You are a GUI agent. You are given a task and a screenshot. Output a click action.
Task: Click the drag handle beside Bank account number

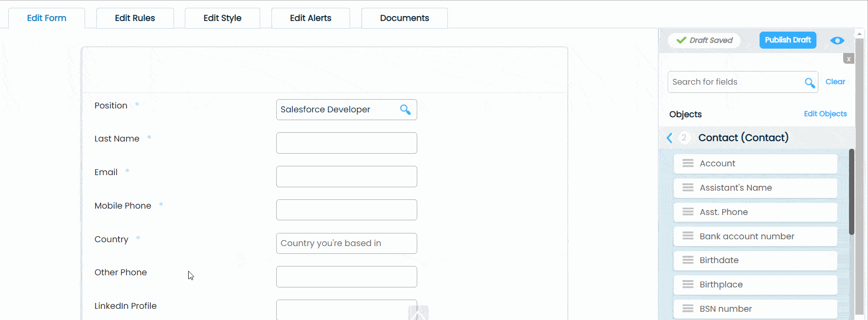688,236
